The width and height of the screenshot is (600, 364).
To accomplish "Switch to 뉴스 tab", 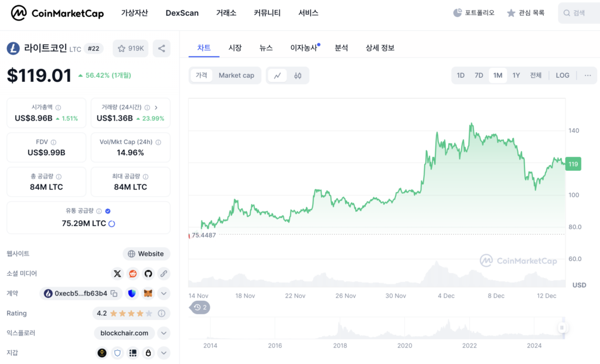I will pyautogui.click(x=266, y=48).
